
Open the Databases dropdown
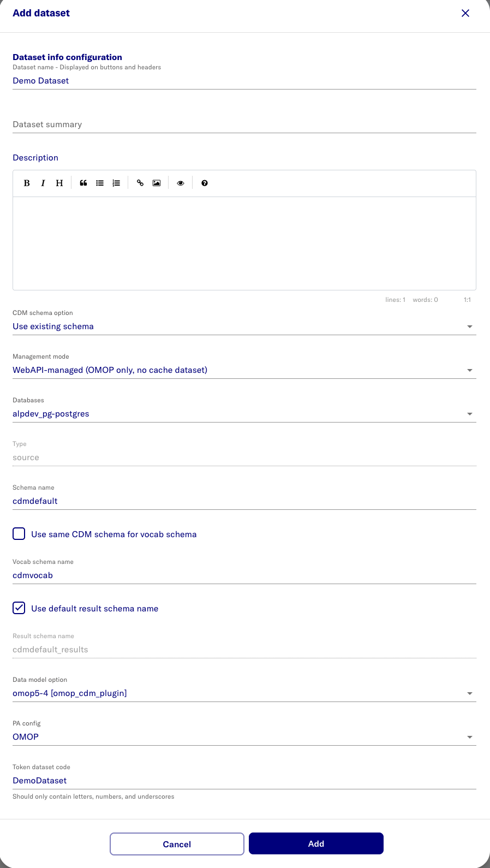[x=244, y=414]
